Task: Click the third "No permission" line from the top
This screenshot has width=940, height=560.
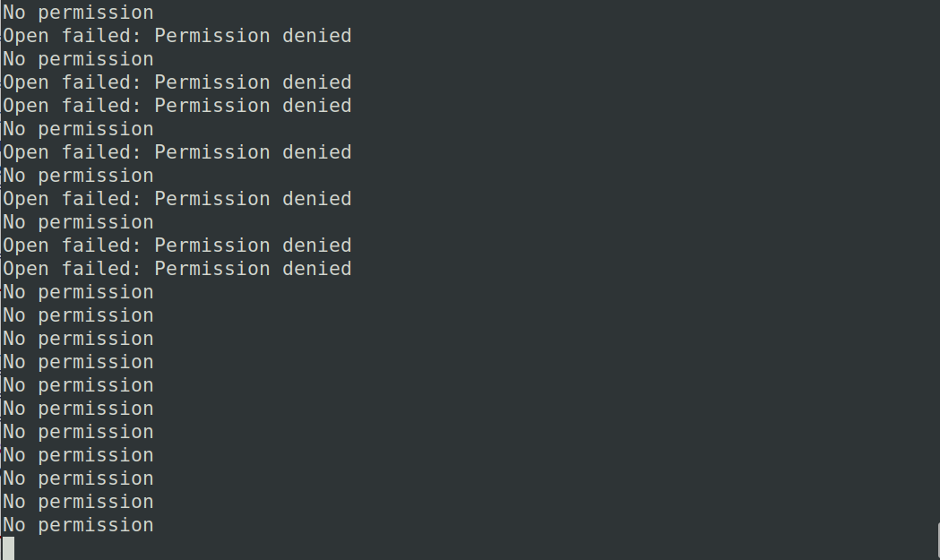Action: coord(78,129)
